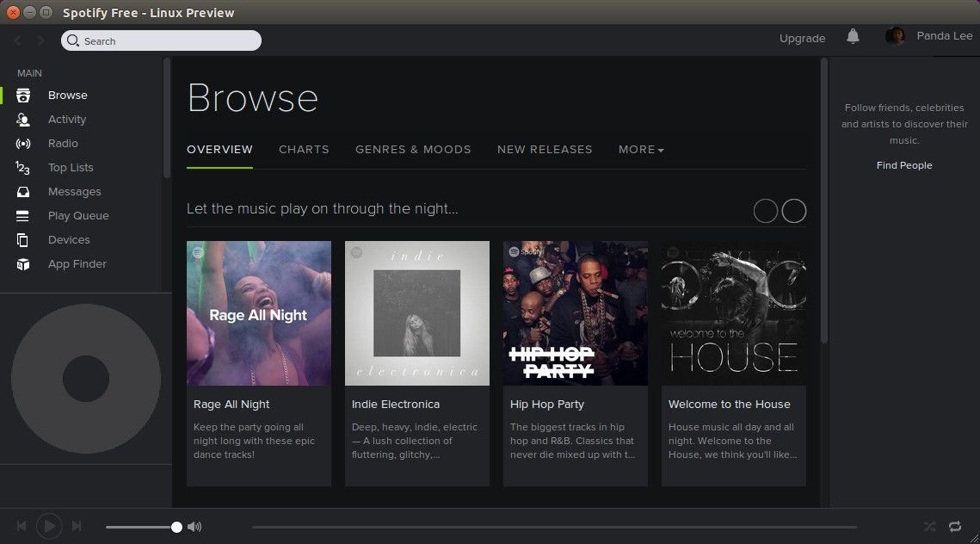This screenshot has width=980, height=544.
Task: Click the search magnifier icon
Action: (73, 40)
